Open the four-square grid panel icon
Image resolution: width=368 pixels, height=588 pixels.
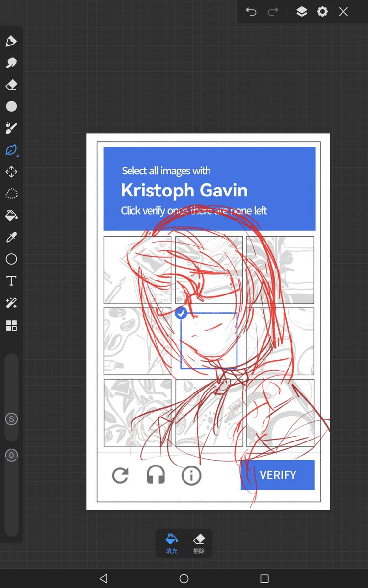(11, 325)
